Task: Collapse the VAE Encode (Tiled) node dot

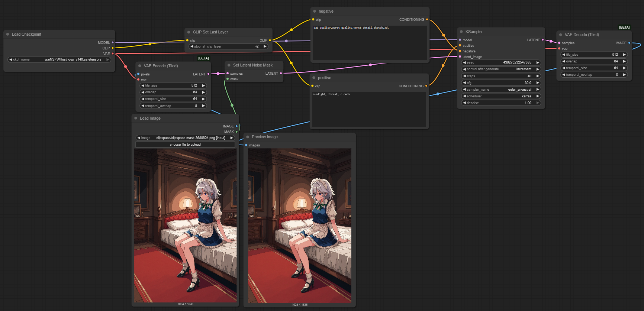Action: pos(140,66)
